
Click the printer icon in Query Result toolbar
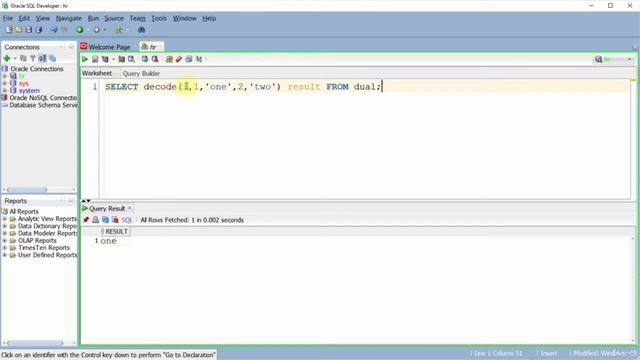point(96,220)
